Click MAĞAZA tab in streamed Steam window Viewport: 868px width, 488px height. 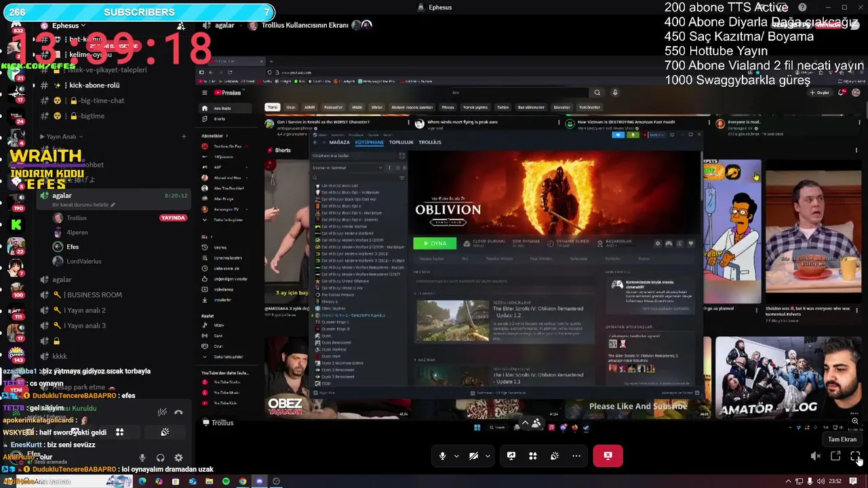click(339, 142)
